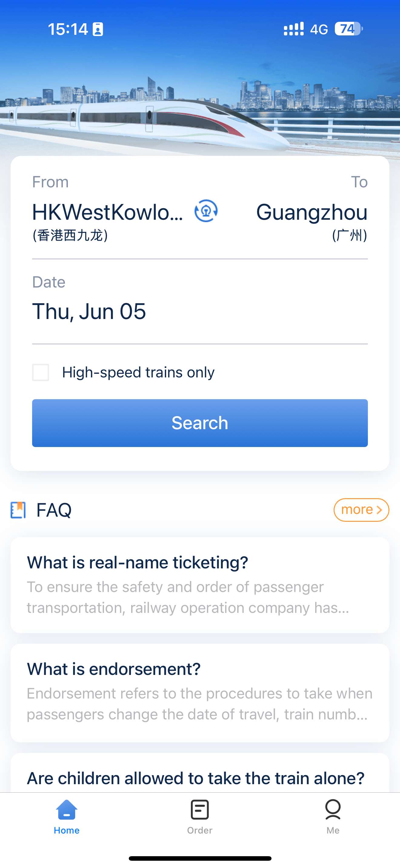Tap the battery indicator in status bar
400x868 pixels.
point(348,29)
